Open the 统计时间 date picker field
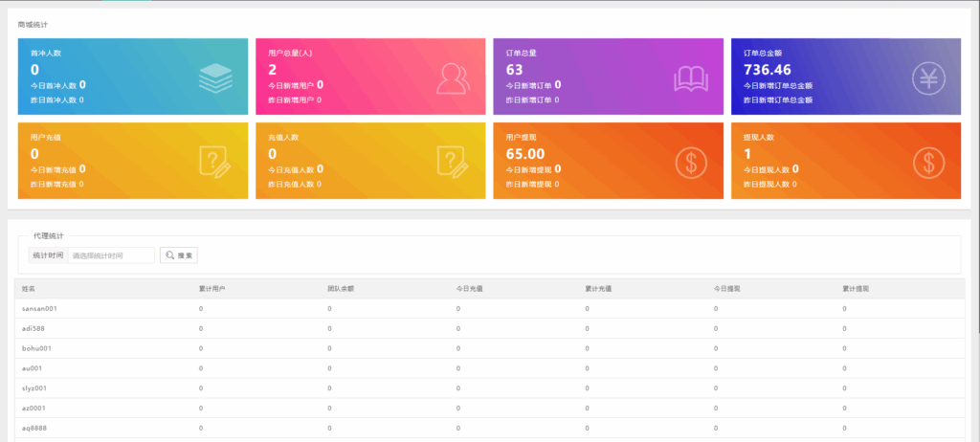 click(x=111, y=255)
